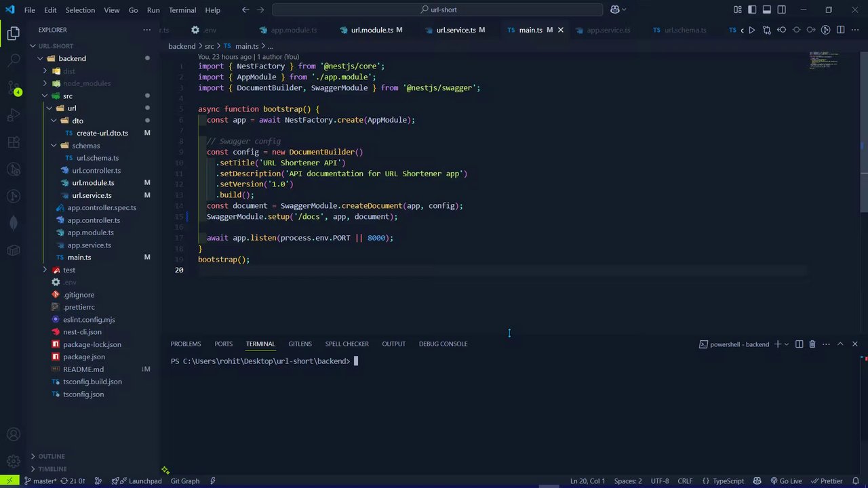Open Source Control view with 4 badge
Image resolution: width=868 pixels, height=488 pixels.
13,88
